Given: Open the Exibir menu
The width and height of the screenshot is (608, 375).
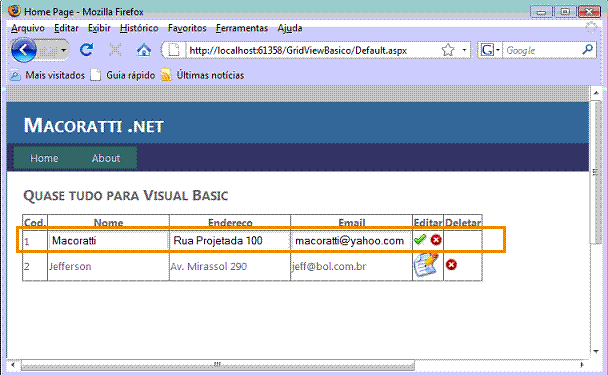Looking at the screenshot, I should [99, 28].
